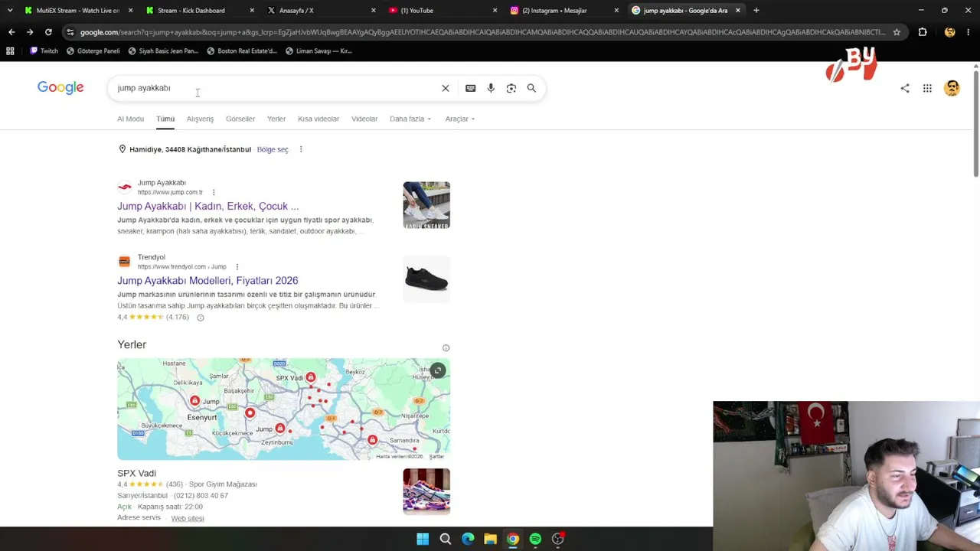Click the Chrome address bar URL

(482, 32)
